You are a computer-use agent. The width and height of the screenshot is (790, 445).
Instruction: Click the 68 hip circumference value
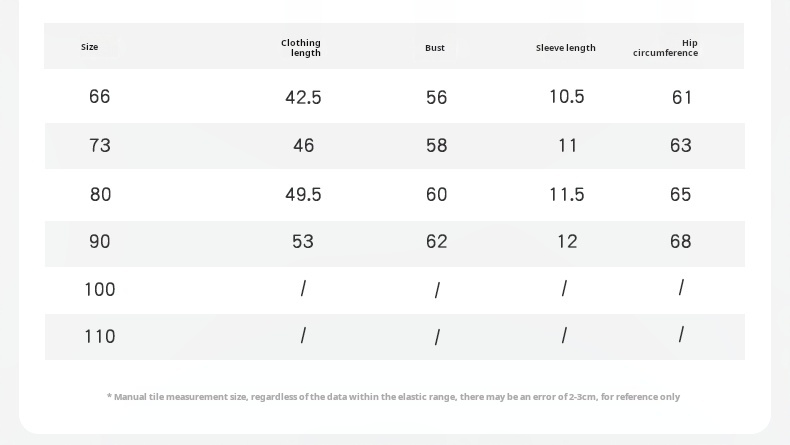(x=681, y=242)
